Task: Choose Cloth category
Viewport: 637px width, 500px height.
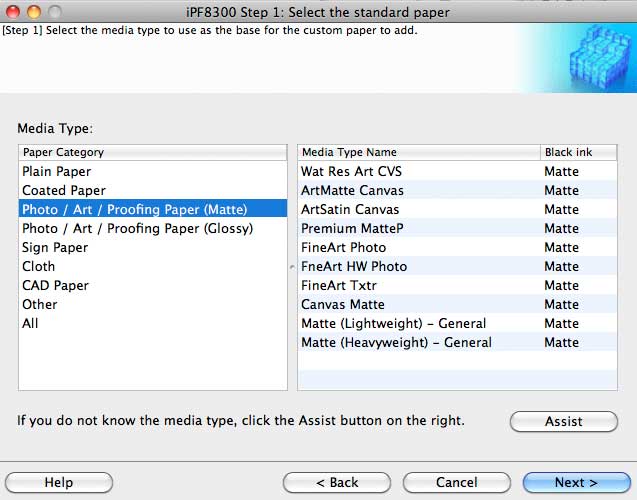Action: point(153,266)
